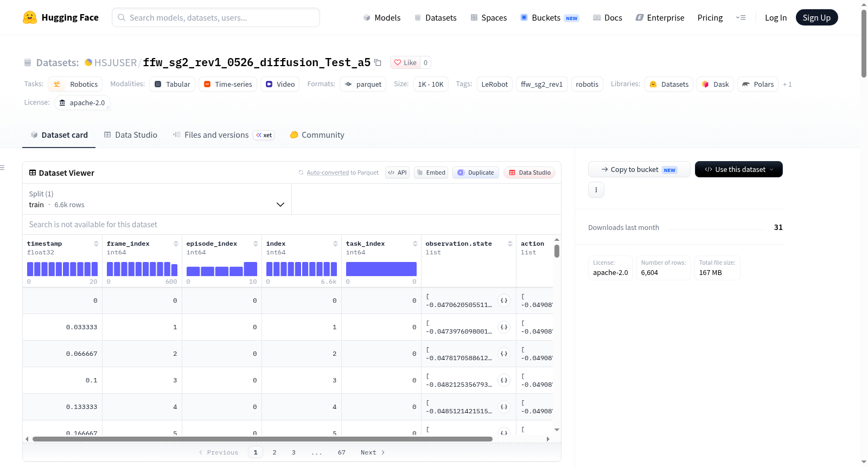Image resolution: width=868 pixels, height=467 pixels.
Task: Click the Embed button
Action: (431, 172)
